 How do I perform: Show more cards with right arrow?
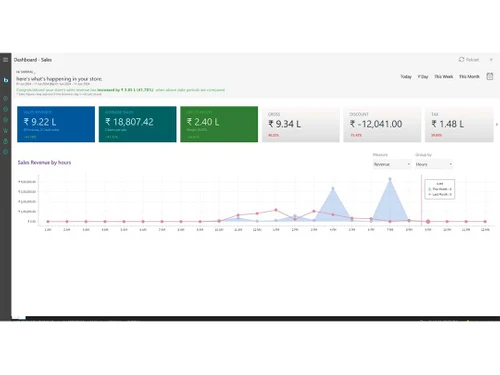pyautogui.click(x=497, y=124)
